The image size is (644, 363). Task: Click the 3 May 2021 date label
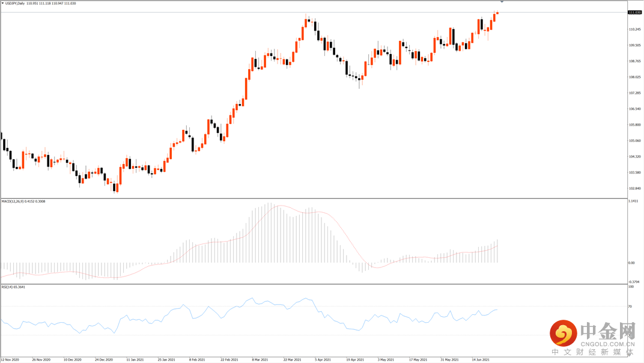[386, 360]
